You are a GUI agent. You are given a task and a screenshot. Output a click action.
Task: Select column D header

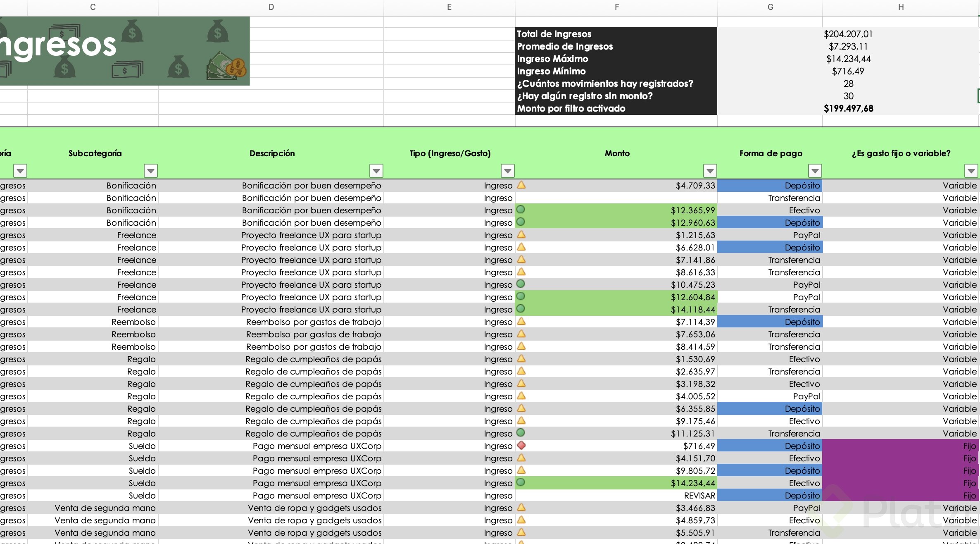click(271, 7)
